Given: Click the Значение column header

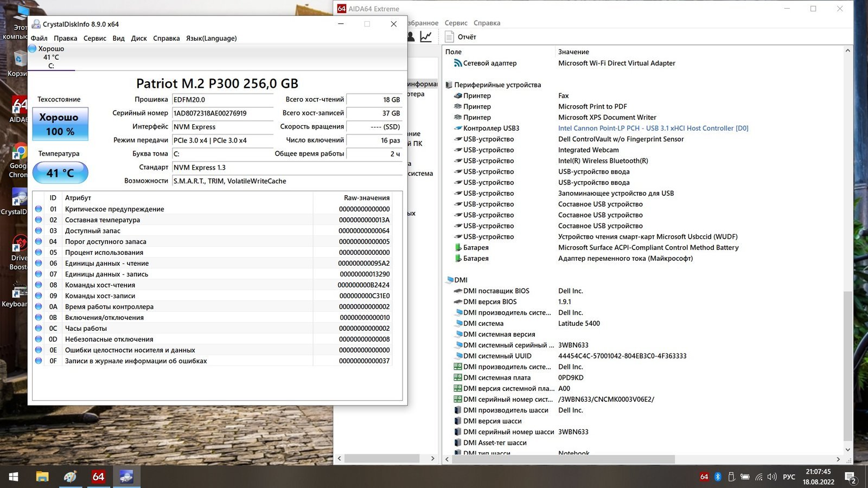Looking at the screenshot, I should click(573, 52).
